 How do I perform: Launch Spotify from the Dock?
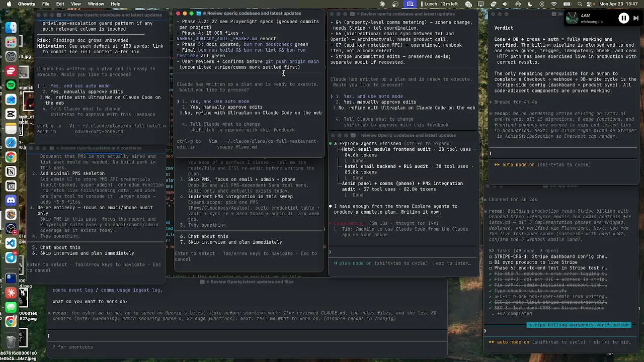point(11,85)
